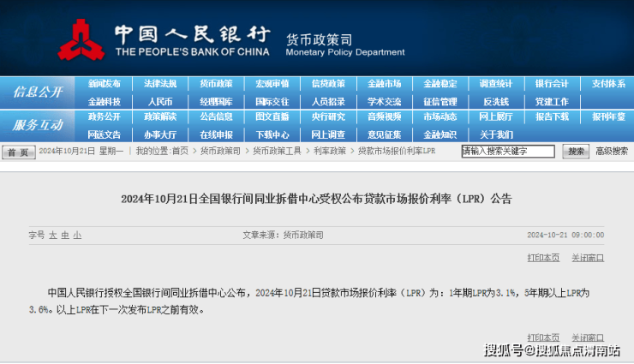Click the LPR announcement title heading

pyautogui.click(x=317, y=199)
